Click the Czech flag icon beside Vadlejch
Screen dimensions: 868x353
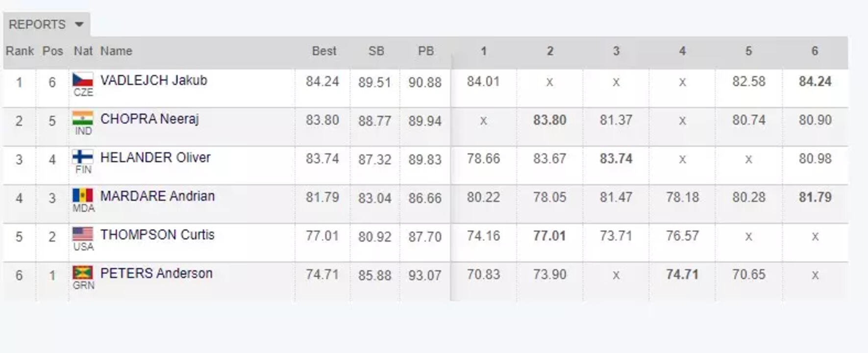click(x=82, y=79)
